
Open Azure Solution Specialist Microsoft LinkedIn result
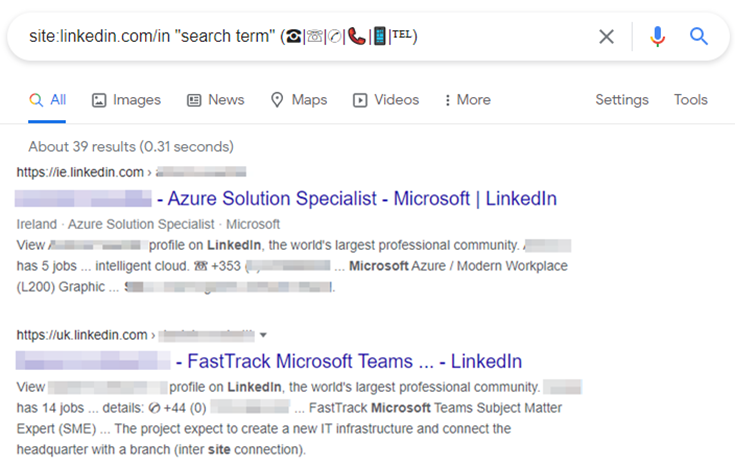coord(356,198)
